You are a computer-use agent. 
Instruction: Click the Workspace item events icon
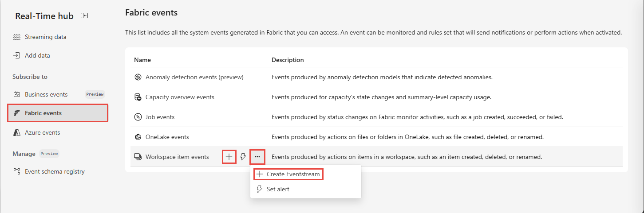[138, 157]
